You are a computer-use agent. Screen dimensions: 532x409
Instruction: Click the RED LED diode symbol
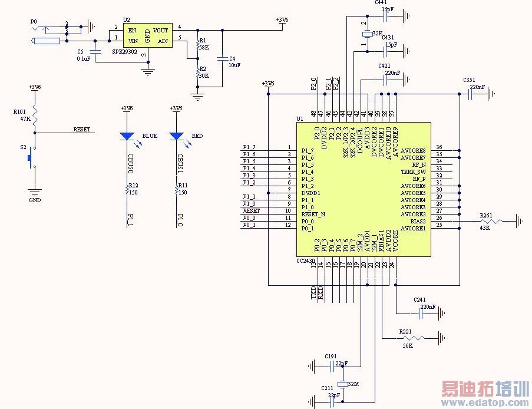[176, 136]
